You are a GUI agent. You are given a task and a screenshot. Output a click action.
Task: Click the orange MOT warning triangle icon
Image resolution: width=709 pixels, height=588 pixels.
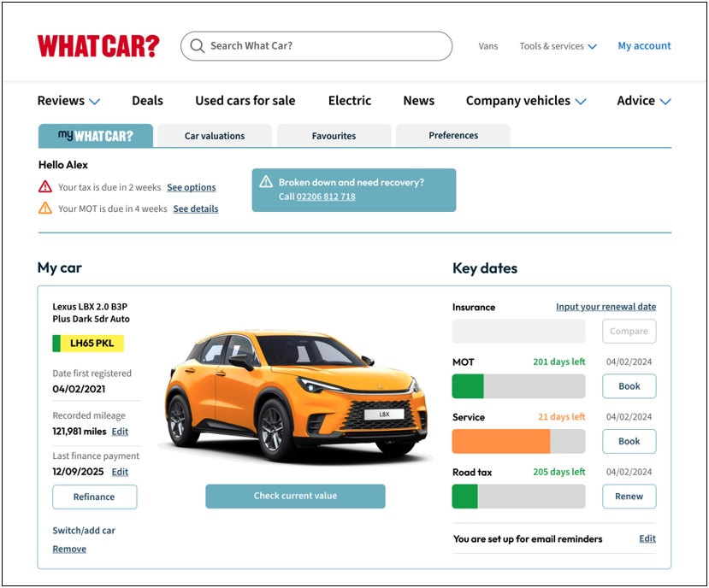[45, 209]
